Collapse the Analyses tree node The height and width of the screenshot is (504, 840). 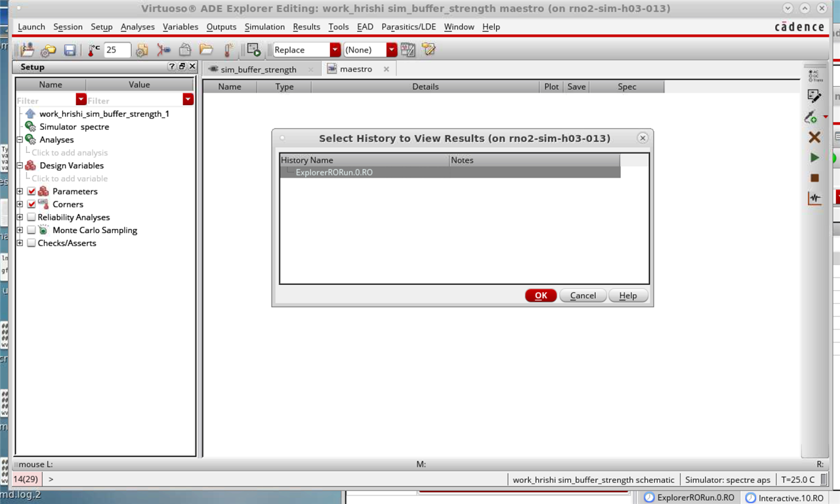(20, 140)
